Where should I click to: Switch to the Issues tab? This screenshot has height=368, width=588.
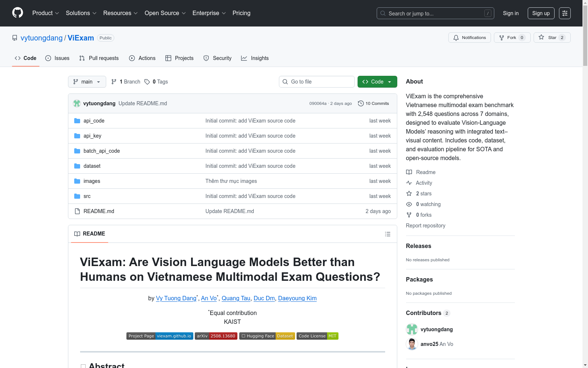click(x=57, y=58)
